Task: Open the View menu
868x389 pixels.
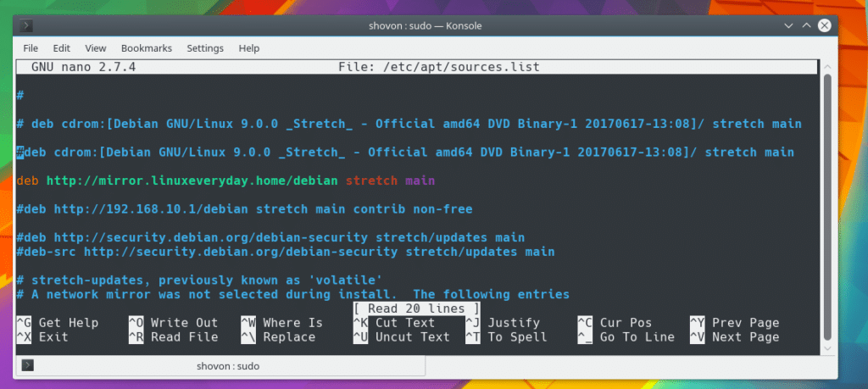Action: pyautogui.click(x=96, y=48)
